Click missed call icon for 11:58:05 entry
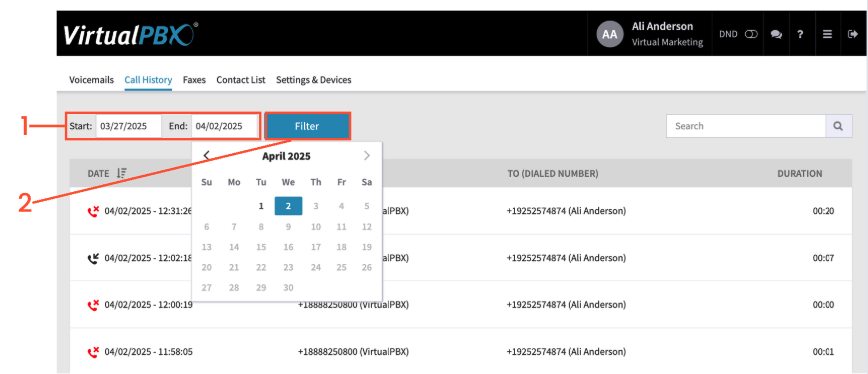This screenshot has height=374, width=868. pyautogui.click(x=93, y=351)
